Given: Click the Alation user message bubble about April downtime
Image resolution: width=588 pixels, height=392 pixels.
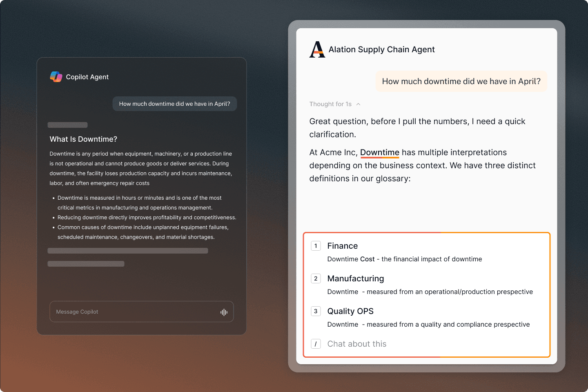Looking at the screenshot, I should point(461,81).
